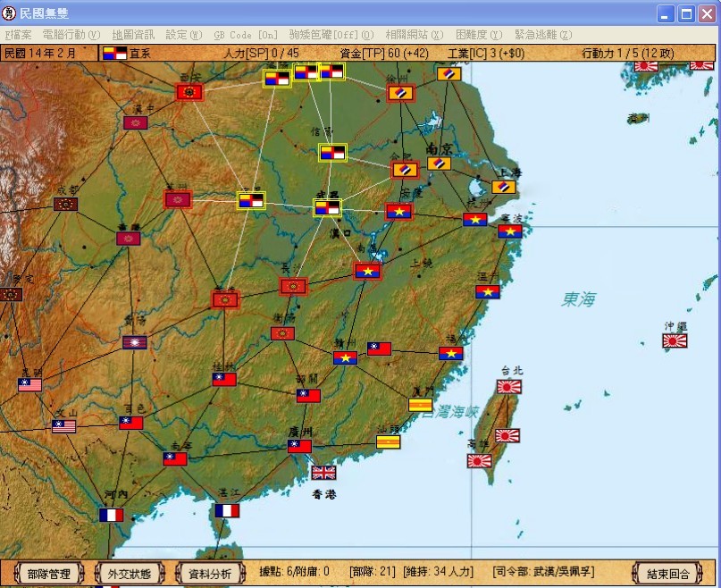Screen dimensions: 721x588
Task: Select the star flag at 贛州
Action: pyautogui.click(x=346, y=357)
